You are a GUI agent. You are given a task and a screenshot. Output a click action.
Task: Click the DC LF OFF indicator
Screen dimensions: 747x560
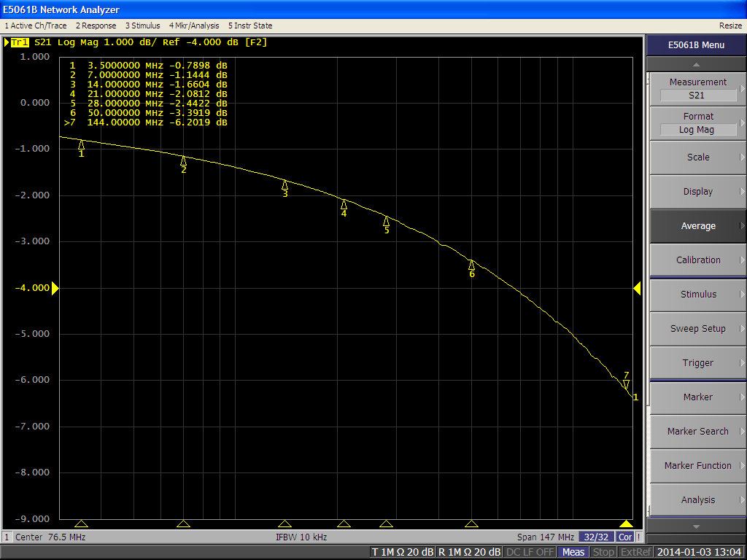point(530,553)
